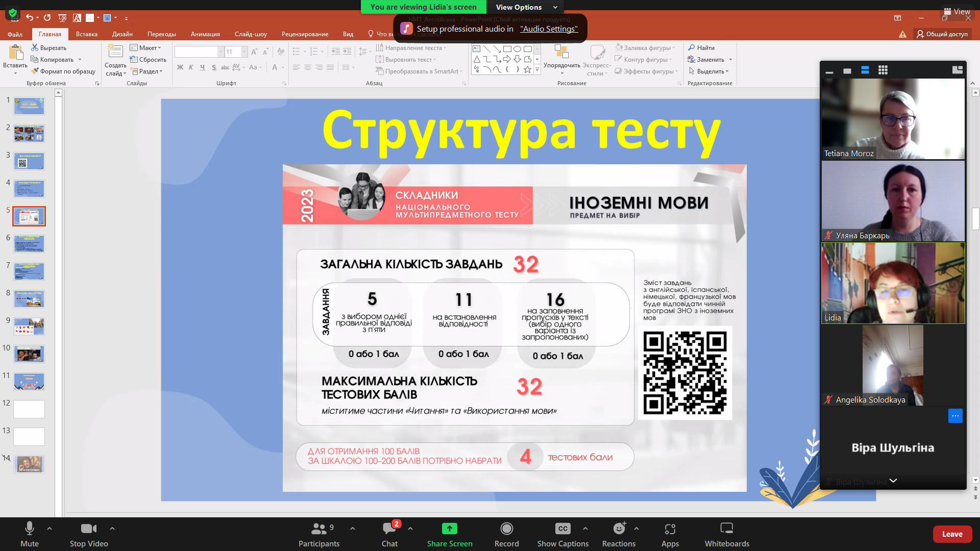Switch video panel to grid view icon

[x=883, y=70]
